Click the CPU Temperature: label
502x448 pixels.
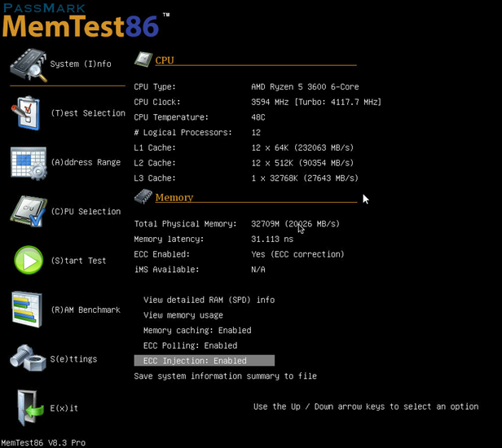[x=171, y=117]
